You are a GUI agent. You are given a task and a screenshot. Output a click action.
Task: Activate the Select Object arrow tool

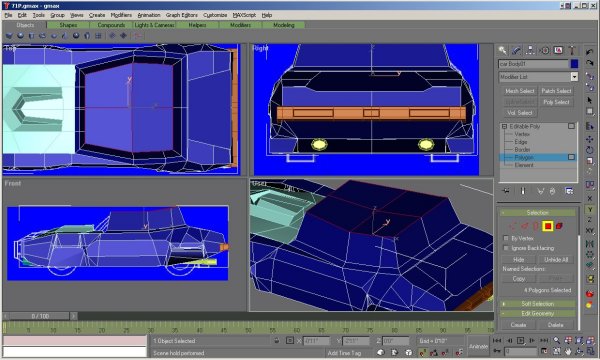[x=590, y=100]
